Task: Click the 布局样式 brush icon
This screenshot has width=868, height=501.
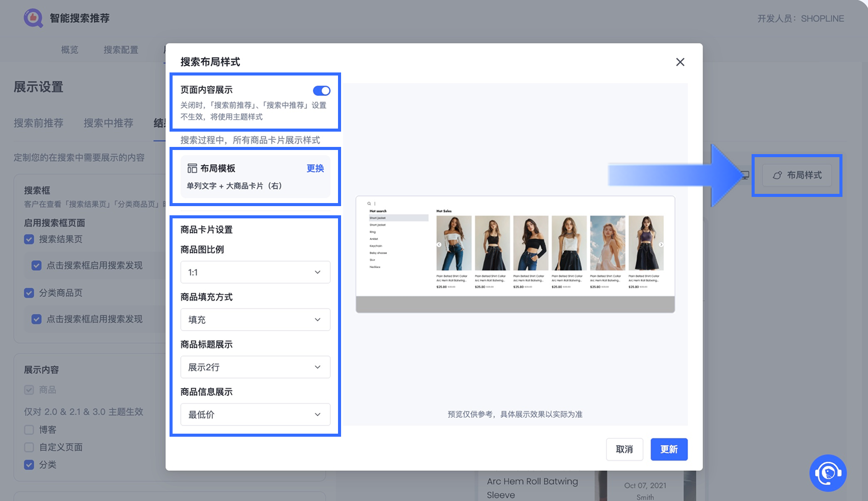Action: point(777,176)
